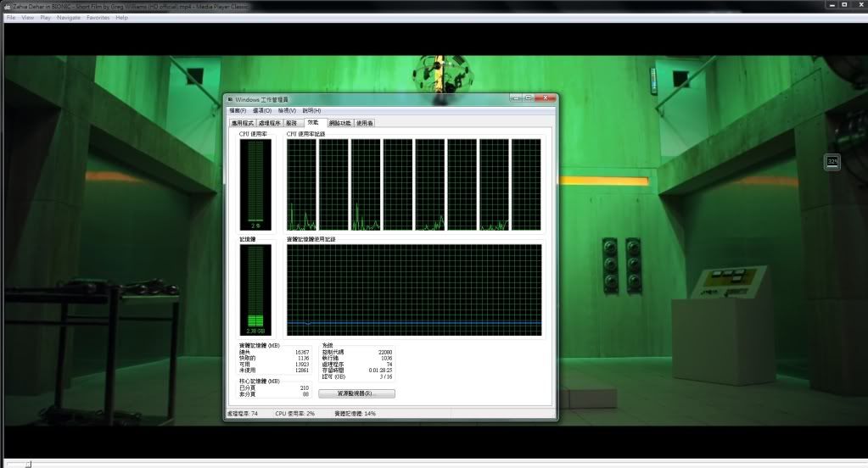Click the last CPU core history graph
868x468 pixels.
click(526, 184)
